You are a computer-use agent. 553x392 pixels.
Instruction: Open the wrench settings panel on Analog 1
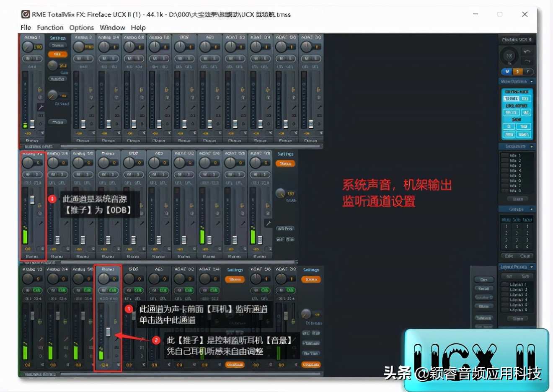point(41,106)
